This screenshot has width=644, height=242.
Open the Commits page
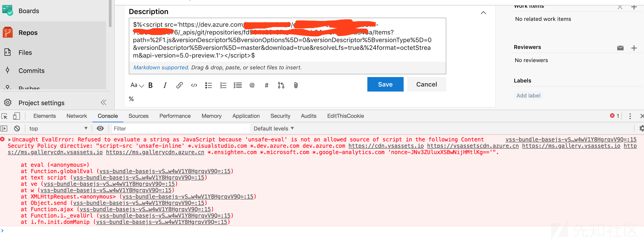(x=31, y=71)
